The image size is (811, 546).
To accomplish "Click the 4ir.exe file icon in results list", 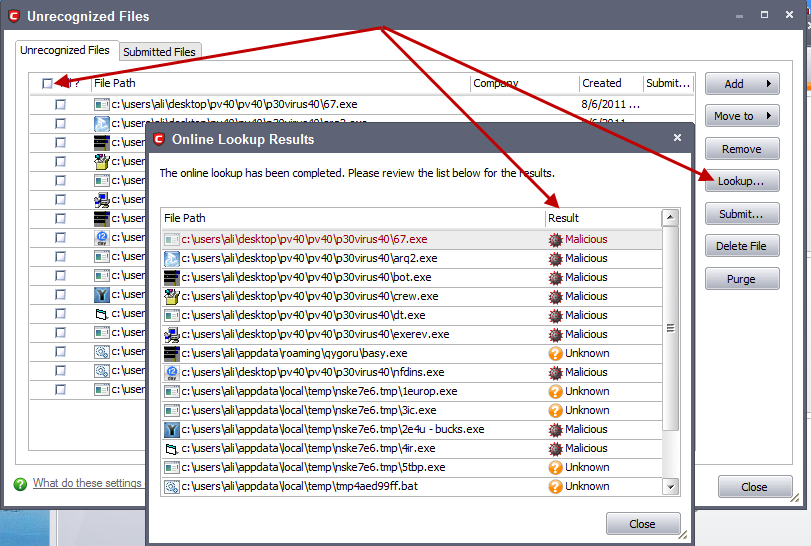I will (x=171, y=449).
